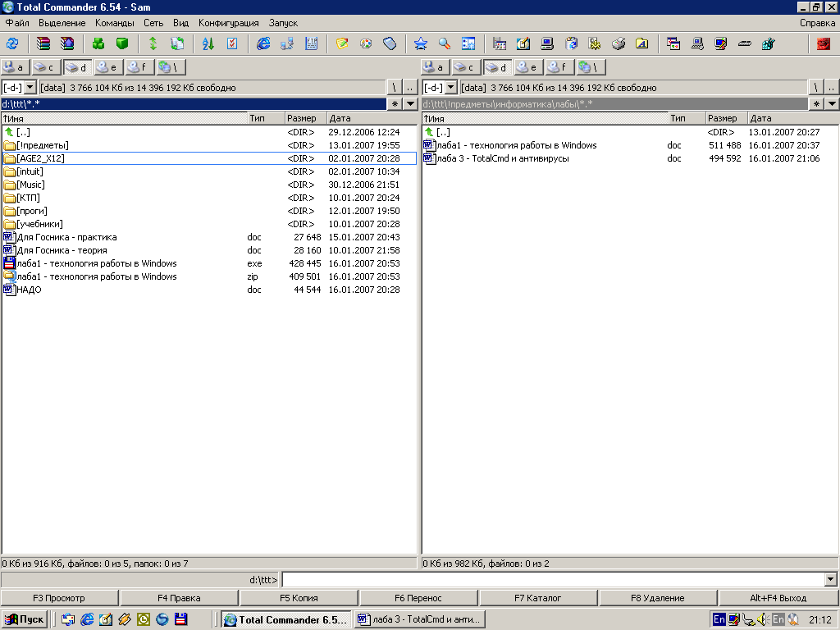Switch right panel to drive e
This screenshot has width=840, height=630.
[x=528, y=67]
